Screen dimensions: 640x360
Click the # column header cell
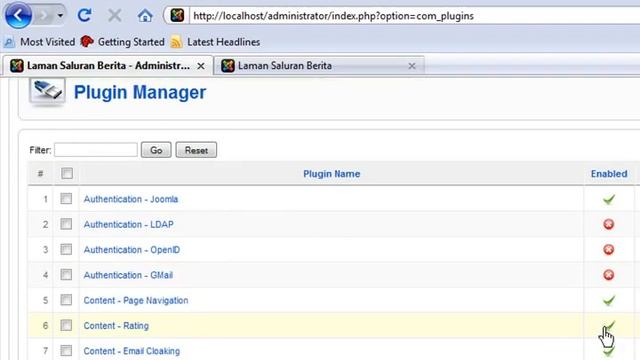coord(40,173)
